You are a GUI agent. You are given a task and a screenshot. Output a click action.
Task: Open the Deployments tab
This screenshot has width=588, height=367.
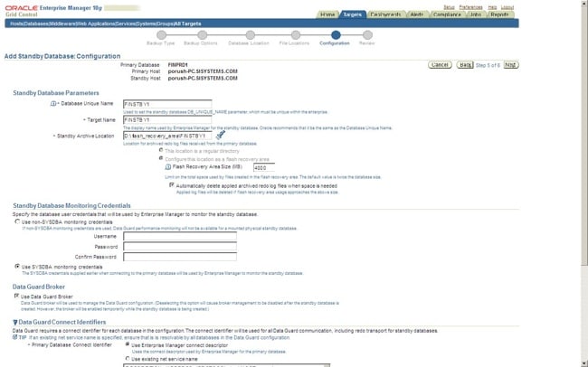click(385, 14)
